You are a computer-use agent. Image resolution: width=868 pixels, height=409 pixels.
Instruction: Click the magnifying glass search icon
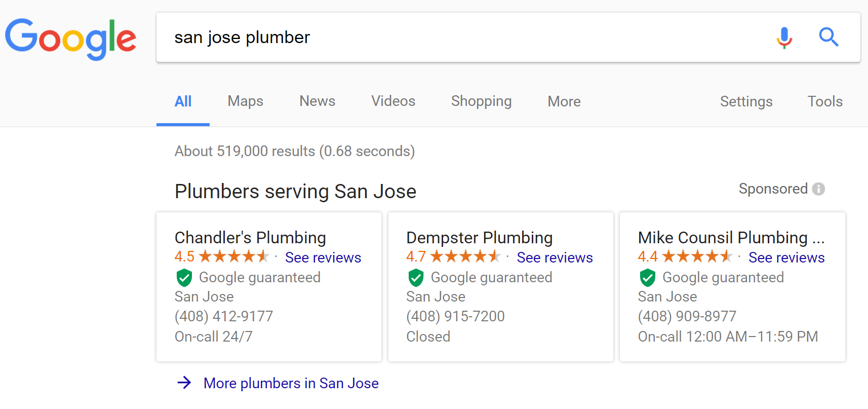[828, 37]
